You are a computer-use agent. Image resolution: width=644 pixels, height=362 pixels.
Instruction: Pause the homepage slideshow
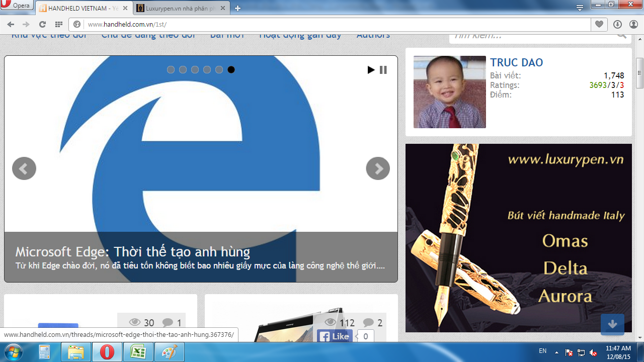[383, 70]
